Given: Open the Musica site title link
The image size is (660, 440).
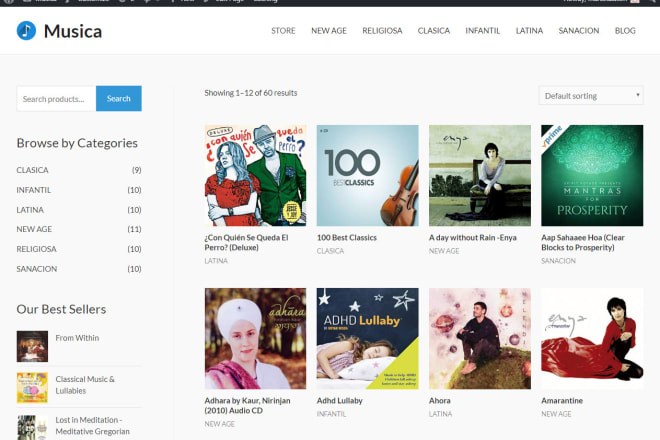Looking at the screenshot, I should coord(73,31).
